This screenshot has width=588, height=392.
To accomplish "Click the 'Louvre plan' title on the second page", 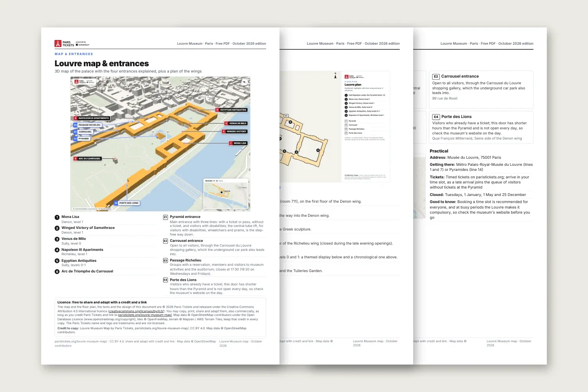I will (x=353, y=85).
